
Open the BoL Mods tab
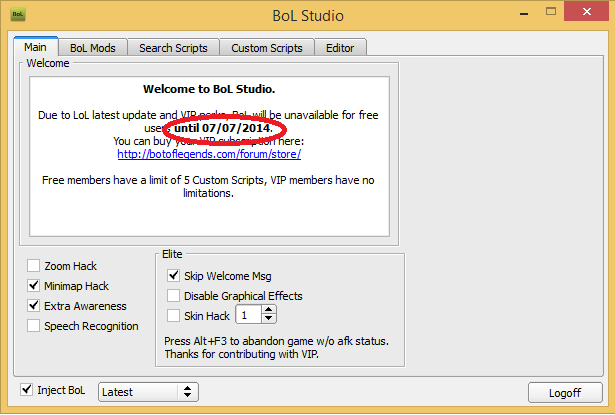point(93,48)
